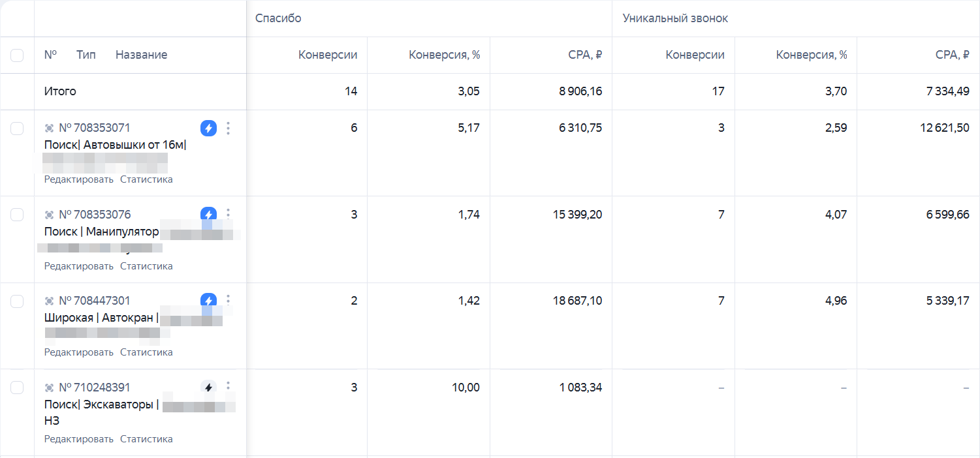
Task: Click campaign type icon next to № 710248391
Action: tap(49, 388)
